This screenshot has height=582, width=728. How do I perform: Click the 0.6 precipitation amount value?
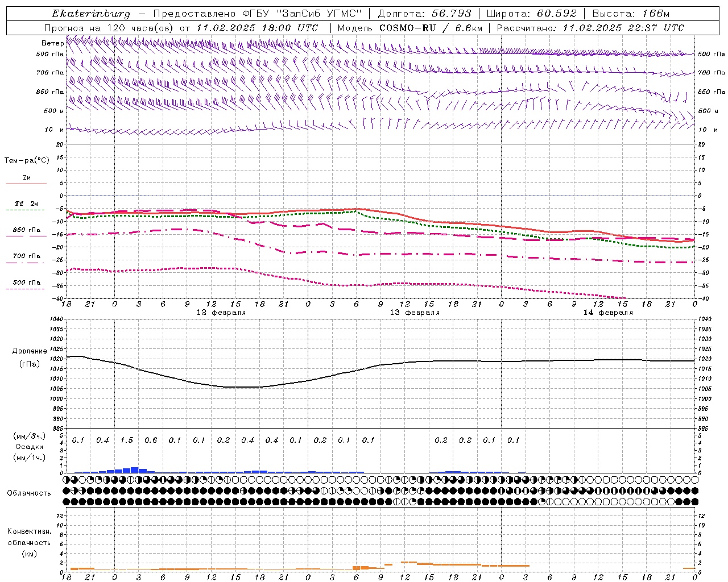151,440
